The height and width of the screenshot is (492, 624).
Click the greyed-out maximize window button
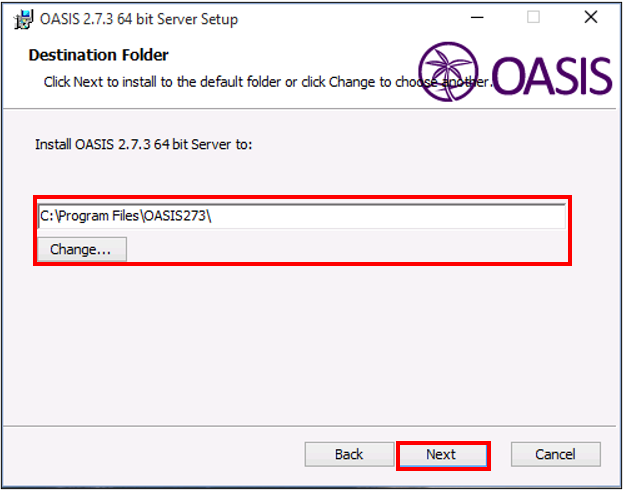tap(533, 18)
